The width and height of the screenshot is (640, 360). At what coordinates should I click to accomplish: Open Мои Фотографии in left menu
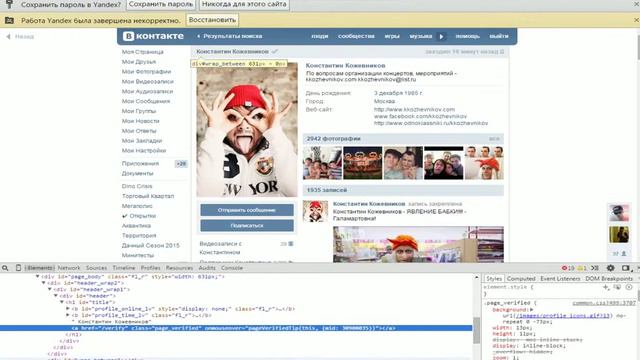click(146, 71)
